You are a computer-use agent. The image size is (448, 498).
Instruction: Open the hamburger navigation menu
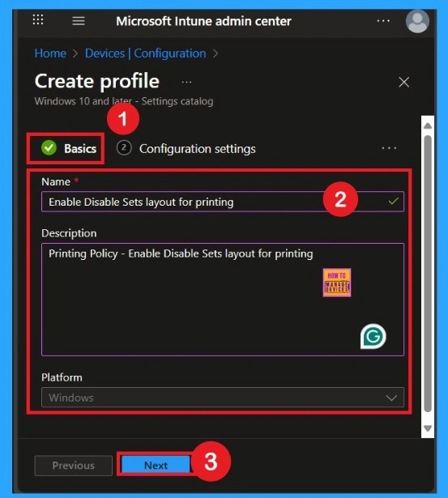79,21
